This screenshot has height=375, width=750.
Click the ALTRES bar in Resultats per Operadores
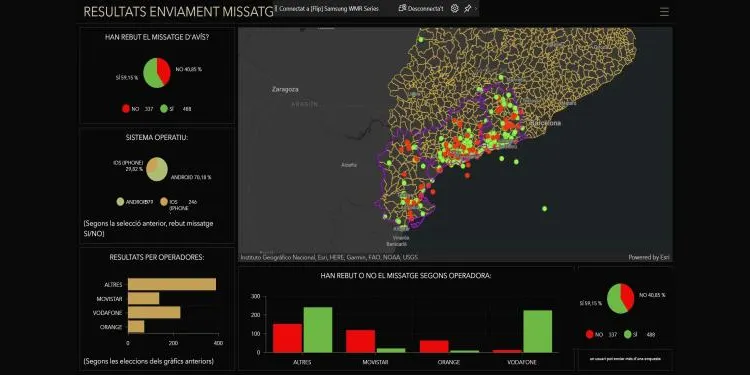[172, 284]
